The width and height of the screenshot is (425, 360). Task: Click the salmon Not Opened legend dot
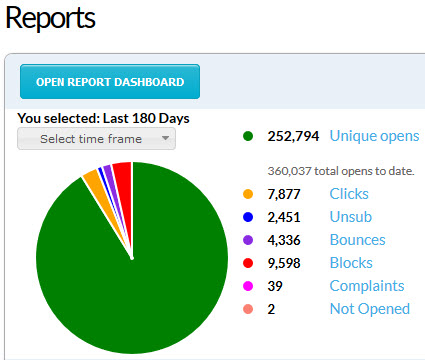click(248, 309)
